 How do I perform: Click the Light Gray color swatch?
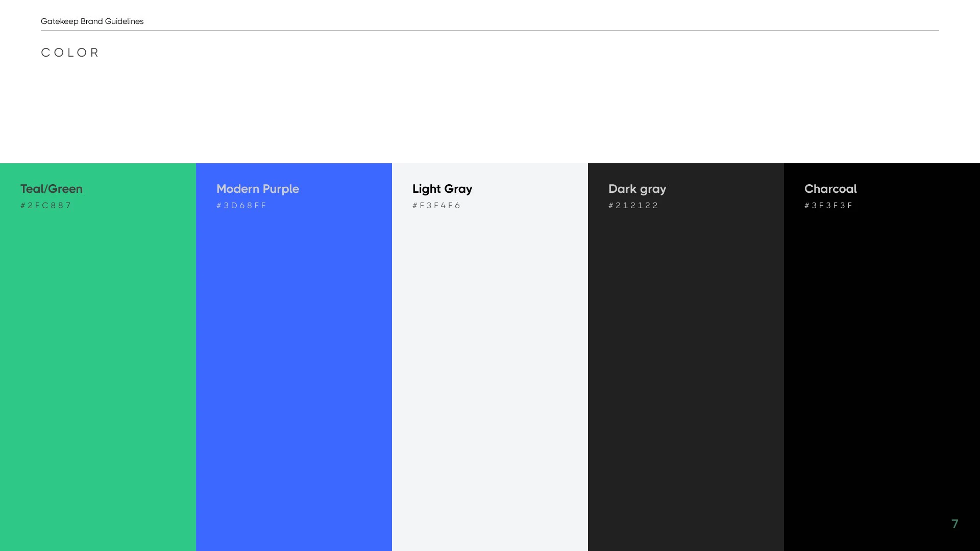tap(490, 357)
